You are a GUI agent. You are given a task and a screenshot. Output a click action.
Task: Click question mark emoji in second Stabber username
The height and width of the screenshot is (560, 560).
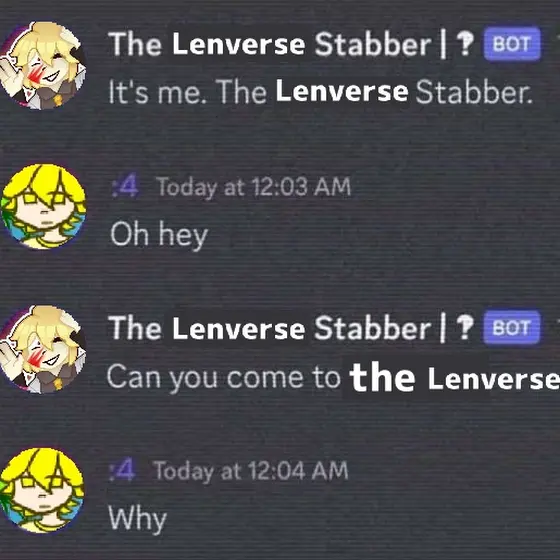pyautogui.click(x=465, y=327)
